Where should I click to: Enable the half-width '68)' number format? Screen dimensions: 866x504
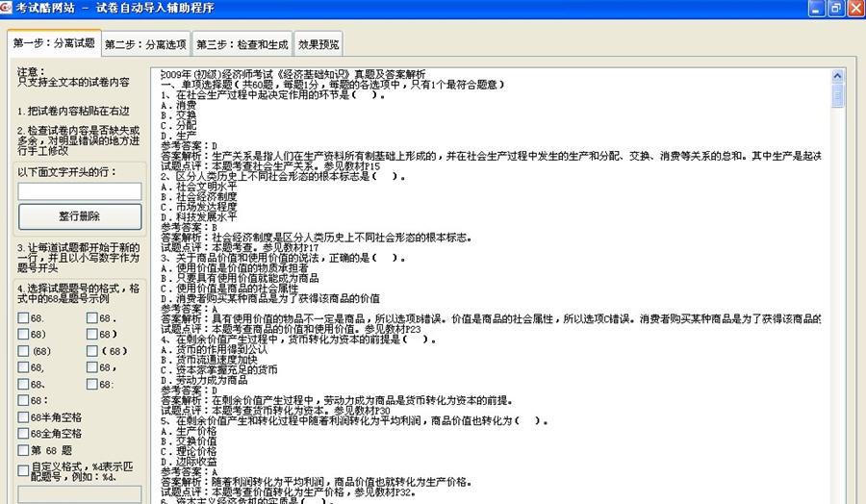pyautogui.click(x=23, y=334)
